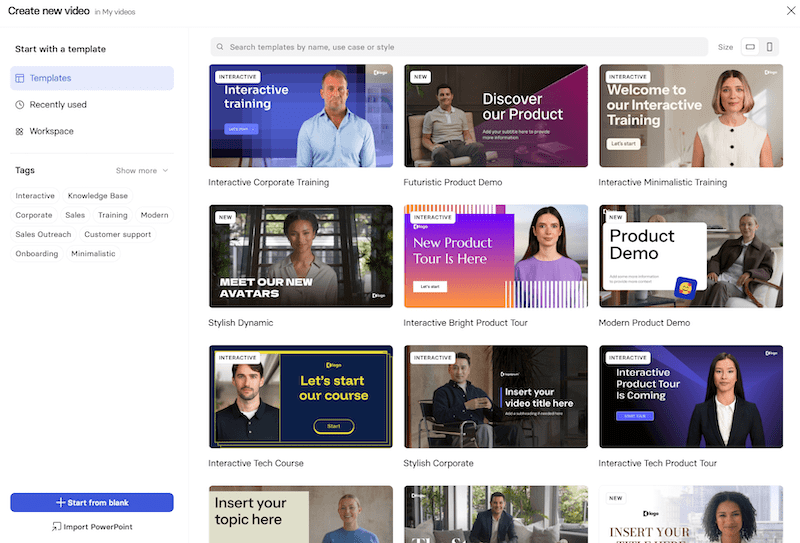Choose Futuristic Product Demo thumbnail
Screen dimensions: 800x543
pos(496,116)
